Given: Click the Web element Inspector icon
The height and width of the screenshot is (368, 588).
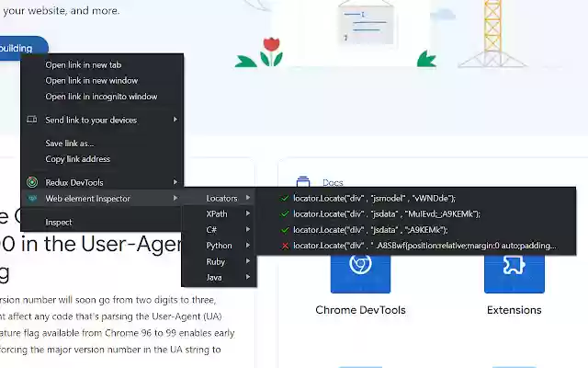Looking at the screenshot, I should (x=32, y=199).
